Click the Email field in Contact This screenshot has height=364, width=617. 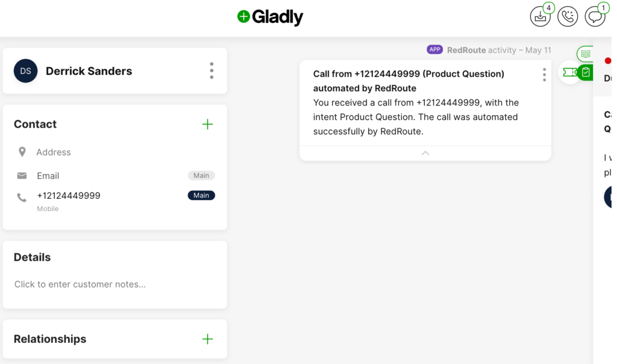coord(48,176)
